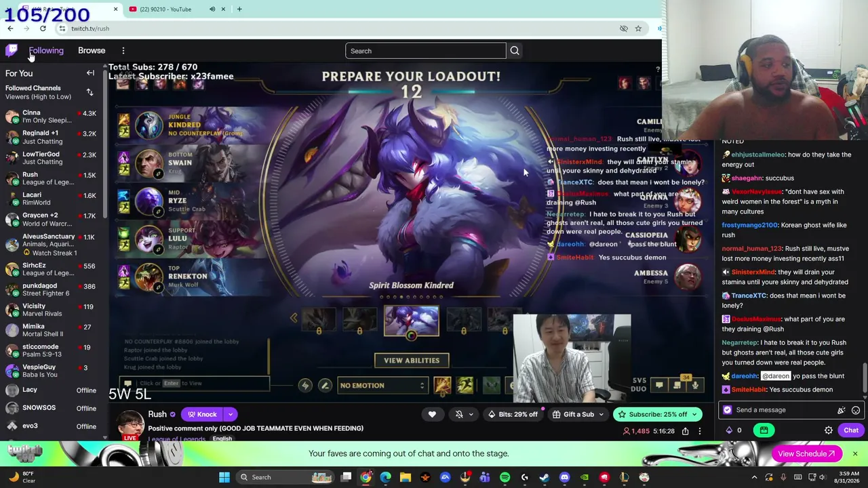
Task: Open the rune edit pencil icon
Action: (x=325, y=386)
